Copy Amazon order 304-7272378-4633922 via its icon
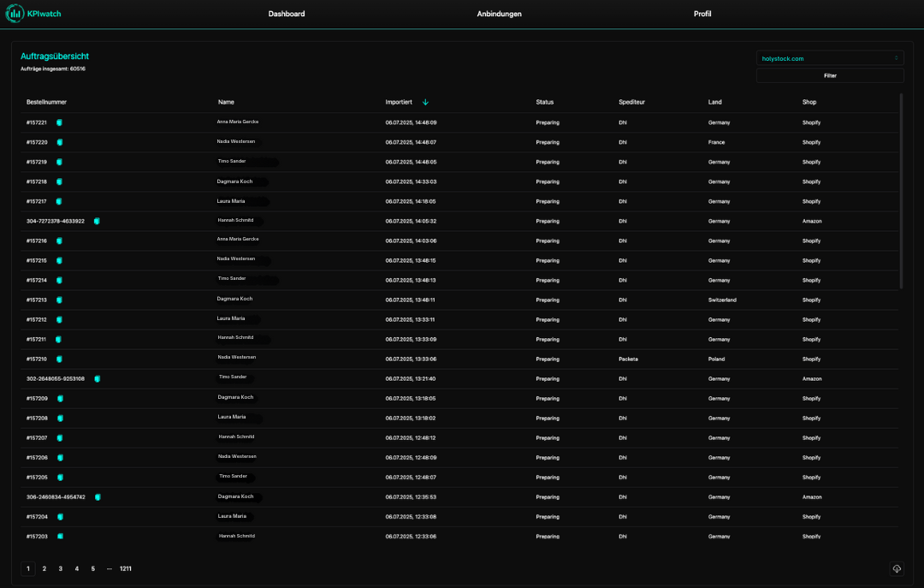The width and height of the screenshot is (924, 588). pyautogui.click(x=97, y=221)
